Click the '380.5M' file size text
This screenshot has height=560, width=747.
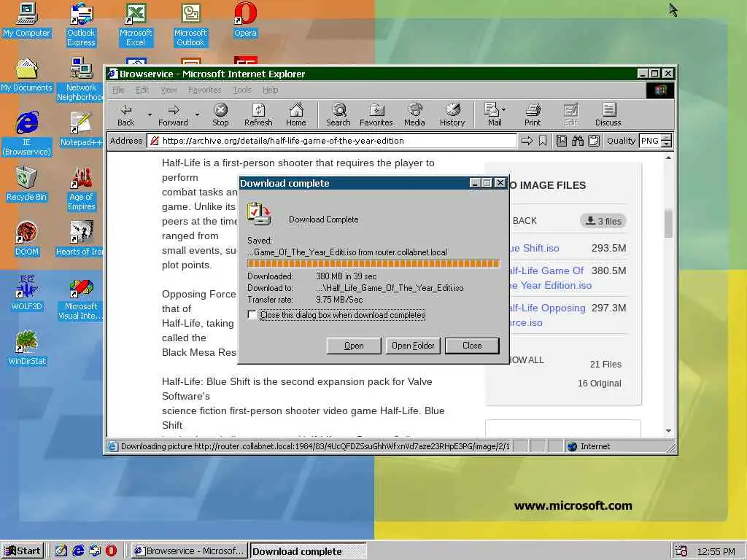click(608, 271)
